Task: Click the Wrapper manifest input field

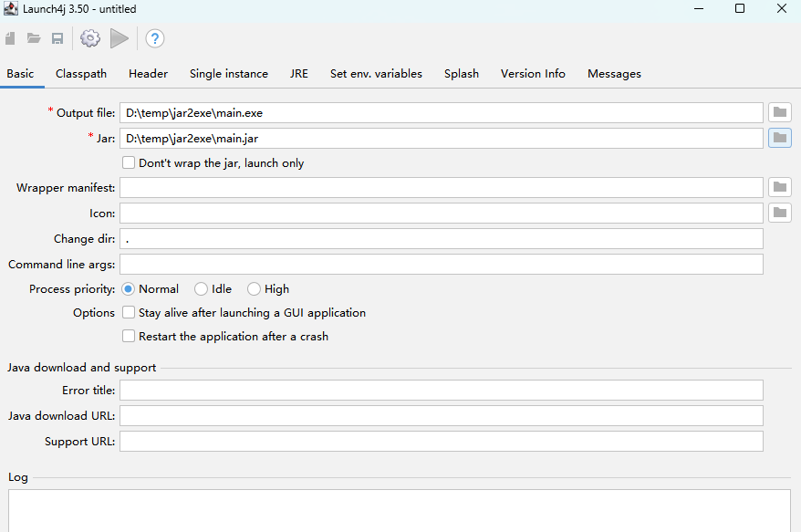Action: (x=442, y=188)
